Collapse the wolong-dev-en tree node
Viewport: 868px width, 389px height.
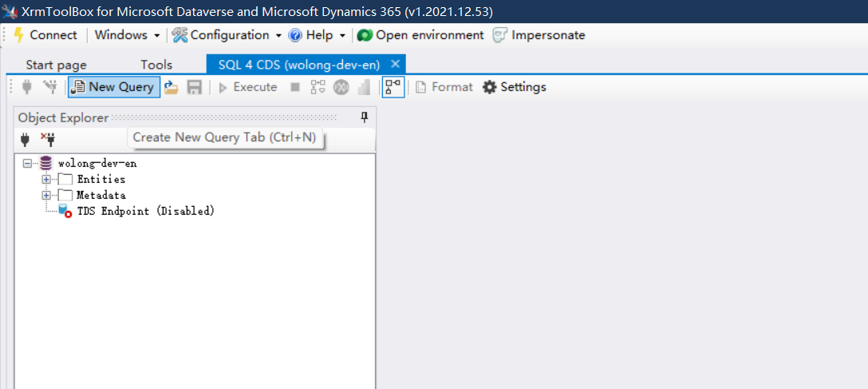[x=27, y=164]
